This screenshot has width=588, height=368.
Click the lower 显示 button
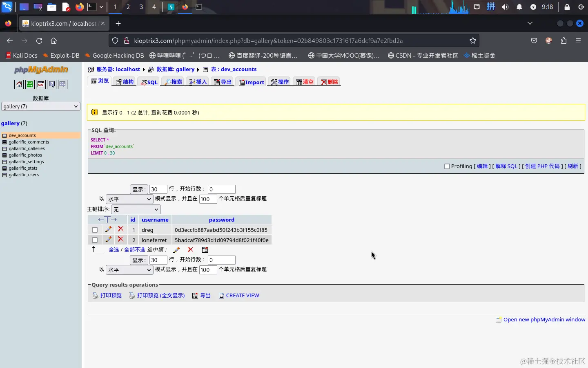pyautogui.click(x=139, y=260)
